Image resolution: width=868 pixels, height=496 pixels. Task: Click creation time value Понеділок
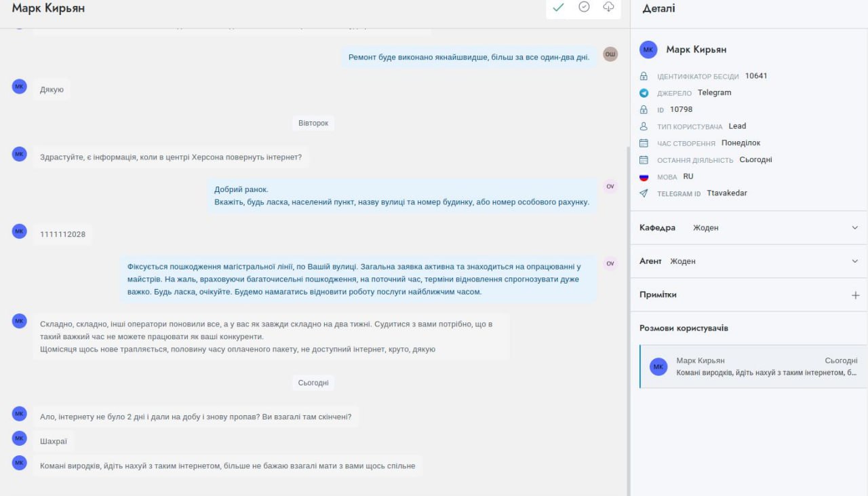coord(741,143)
